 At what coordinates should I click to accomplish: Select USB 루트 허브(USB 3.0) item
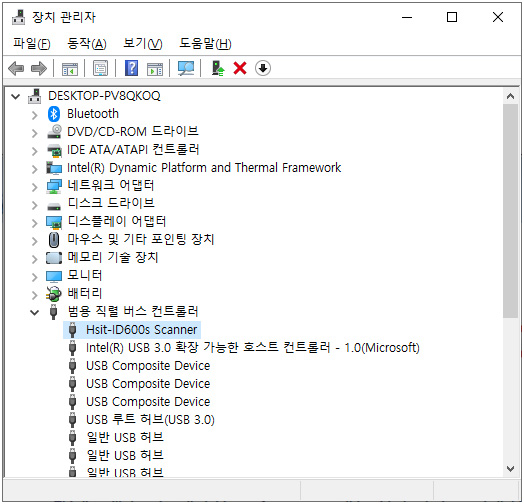pyautogui.click(x=150, y=419)
